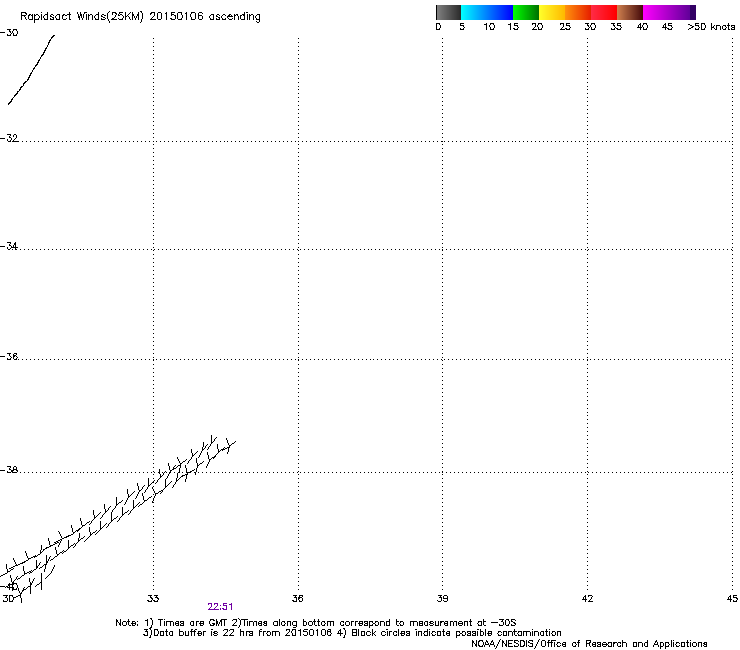Click the legend label 25 knots
This screenshot has width=740, height=650.
pos(565,27)
